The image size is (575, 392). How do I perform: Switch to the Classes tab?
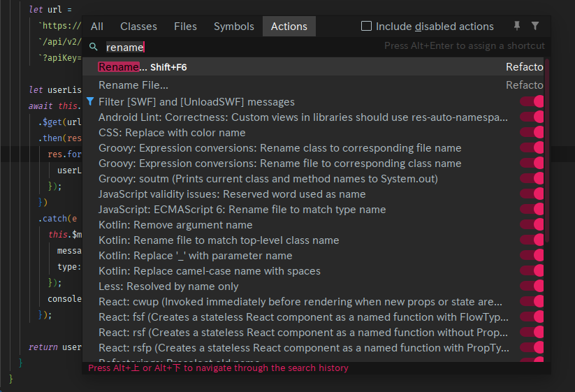point(138,27)
